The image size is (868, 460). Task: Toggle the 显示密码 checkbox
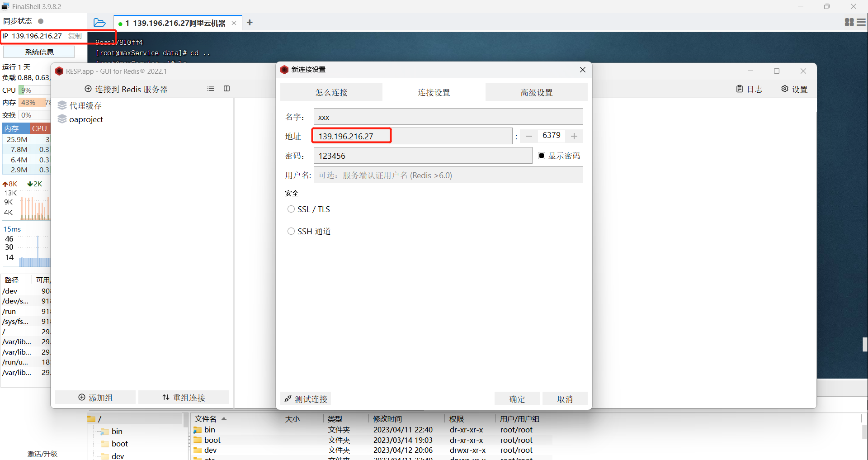542,156
